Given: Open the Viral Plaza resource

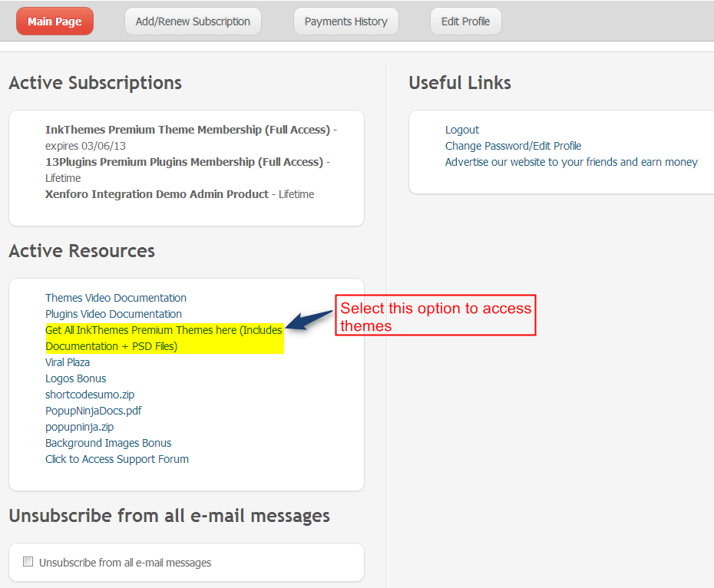Looking at the screenshot, I should 68,362.
